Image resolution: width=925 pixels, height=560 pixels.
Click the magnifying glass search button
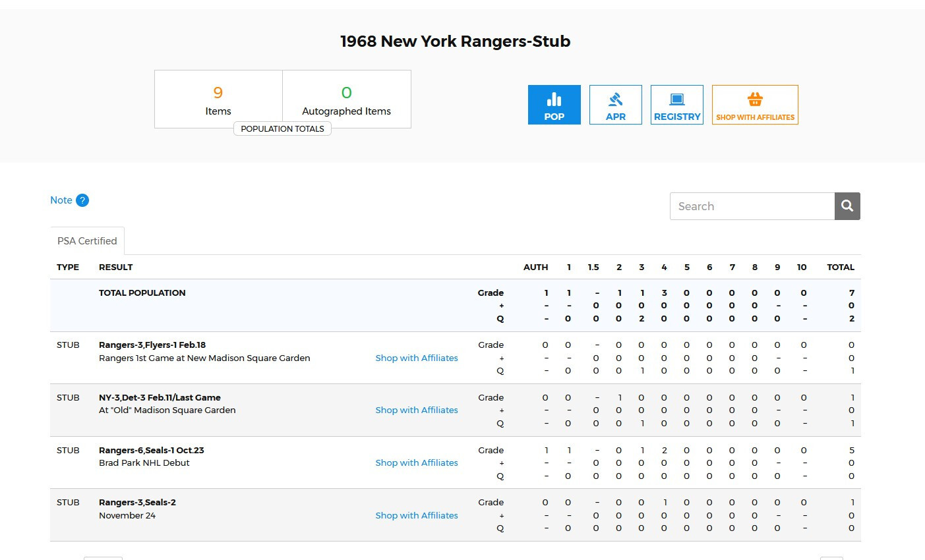coord(847,206)
